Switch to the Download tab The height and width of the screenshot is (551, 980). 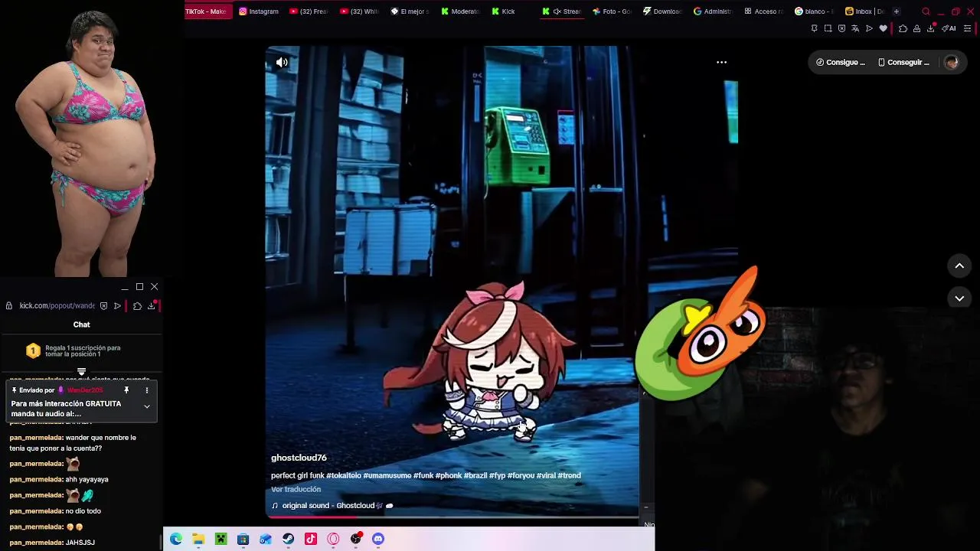point(663,11)
